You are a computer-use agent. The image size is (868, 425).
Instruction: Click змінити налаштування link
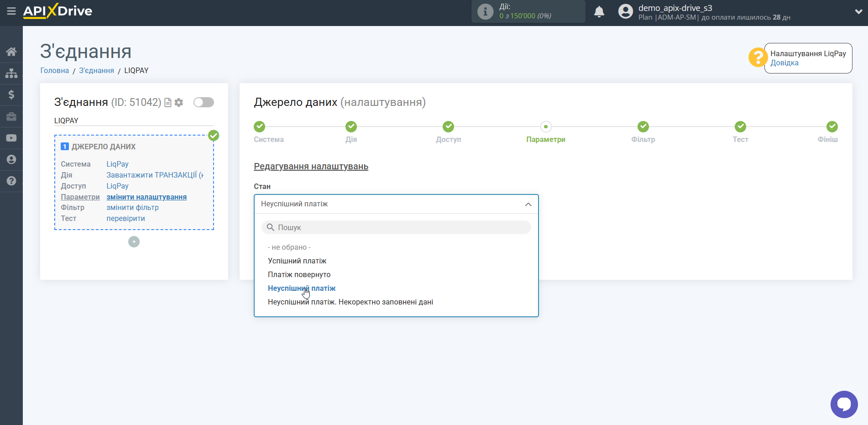tap(146, 197)
